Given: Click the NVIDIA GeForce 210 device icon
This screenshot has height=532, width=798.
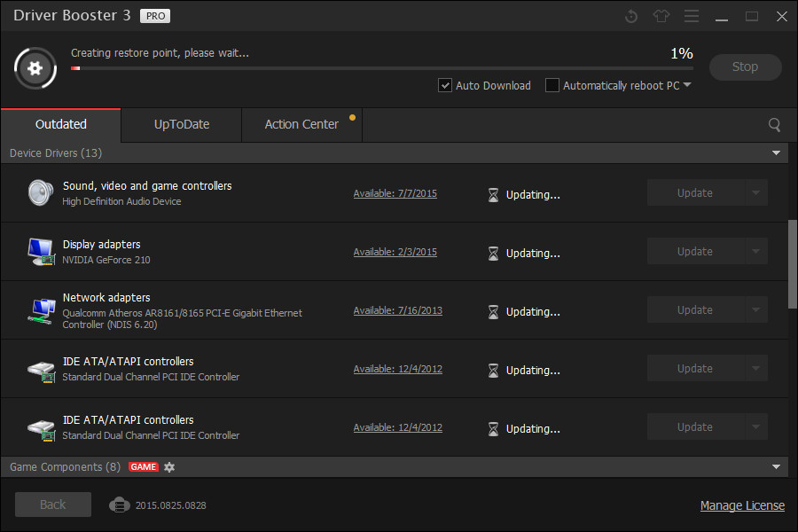Looking at the screenshot, I should [41, 251].
